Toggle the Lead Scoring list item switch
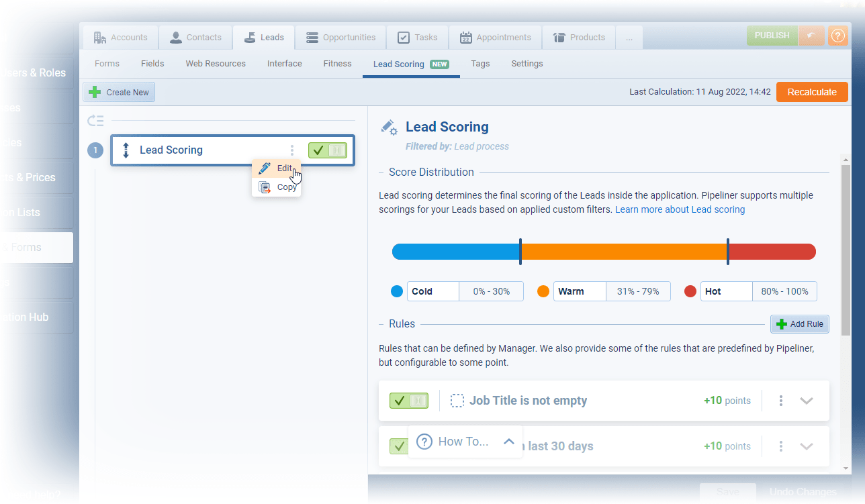The width and height of the screenshot is (865, 504). coord(328,150)
